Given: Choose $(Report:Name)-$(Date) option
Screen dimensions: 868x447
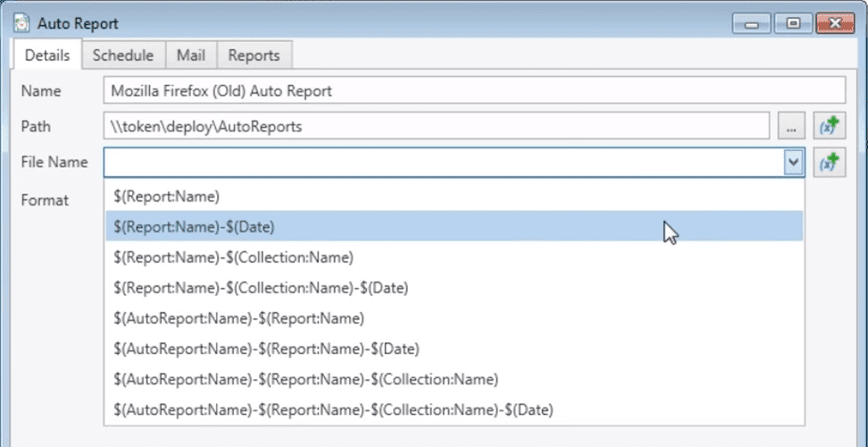Looking at the screenshot, I should (x=454, y=226).
